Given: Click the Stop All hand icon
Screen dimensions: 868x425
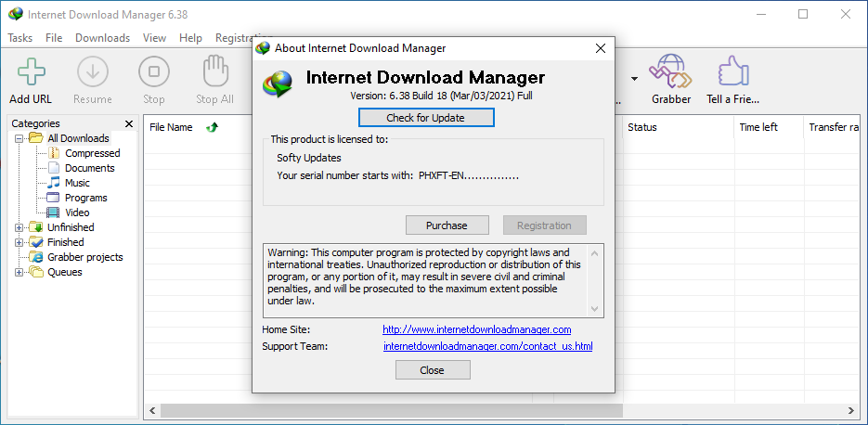Looking at the screenshot, I should 214,72.
